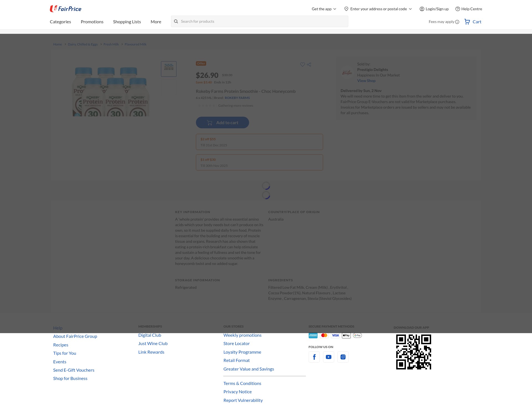
Task: Open Tips for You link
Action: [65, 353]
